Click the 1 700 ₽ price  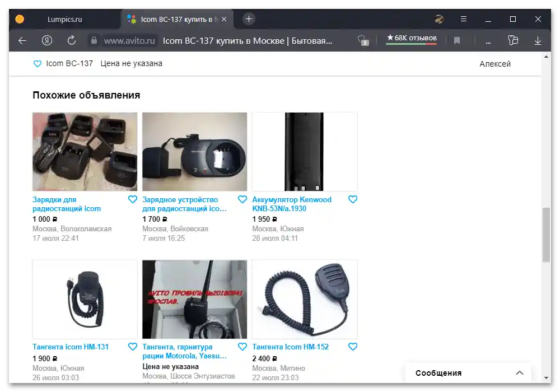coord(155,219)
